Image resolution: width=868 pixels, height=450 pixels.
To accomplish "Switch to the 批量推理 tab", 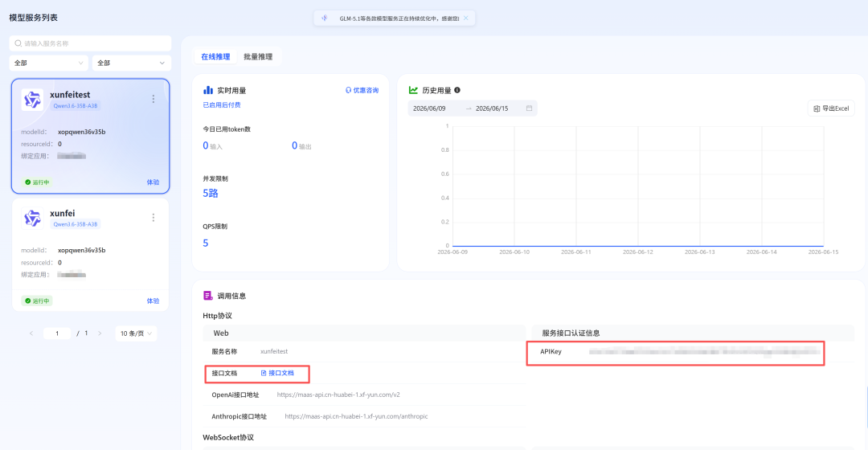I will click(258, 56).
